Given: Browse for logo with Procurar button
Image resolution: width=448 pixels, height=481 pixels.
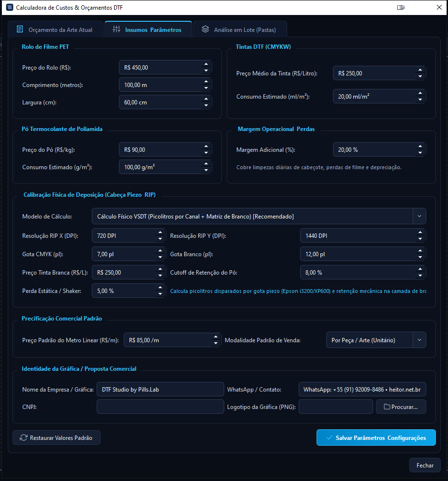Looking at the screenshot, I should 401,407.
